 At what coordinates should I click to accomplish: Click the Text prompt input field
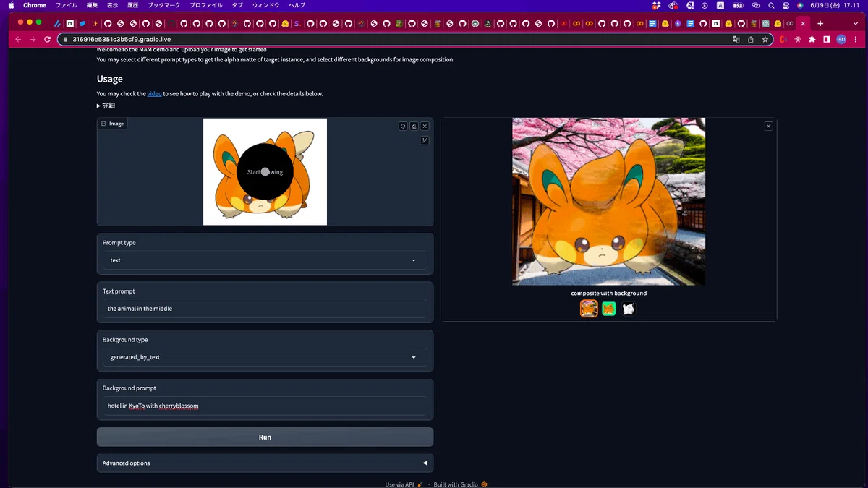tap(265, 309)
